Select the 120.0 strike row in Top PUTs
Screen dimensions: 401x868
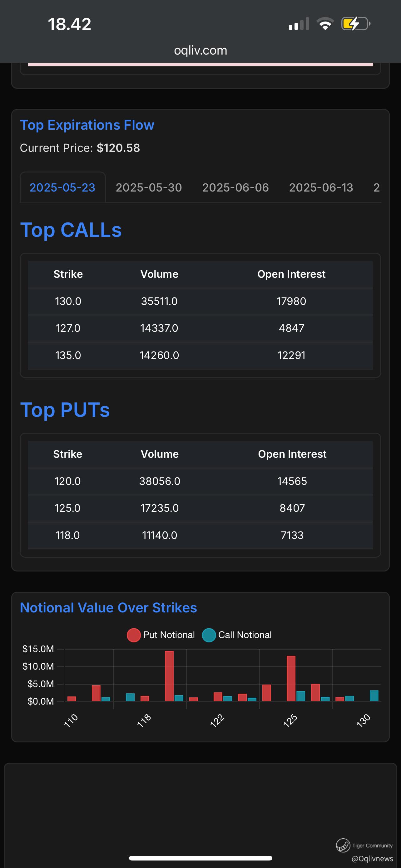[x=200, y=481]
